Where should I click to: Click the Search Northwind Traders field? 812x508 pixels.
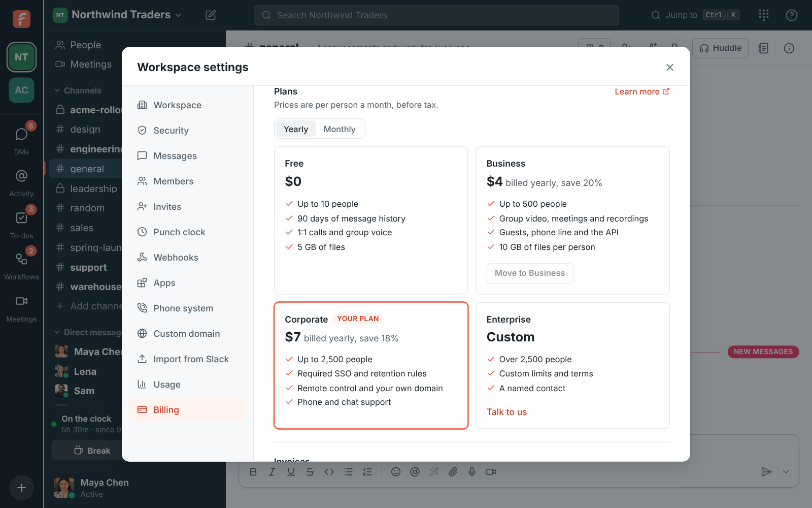coord(436,15)
